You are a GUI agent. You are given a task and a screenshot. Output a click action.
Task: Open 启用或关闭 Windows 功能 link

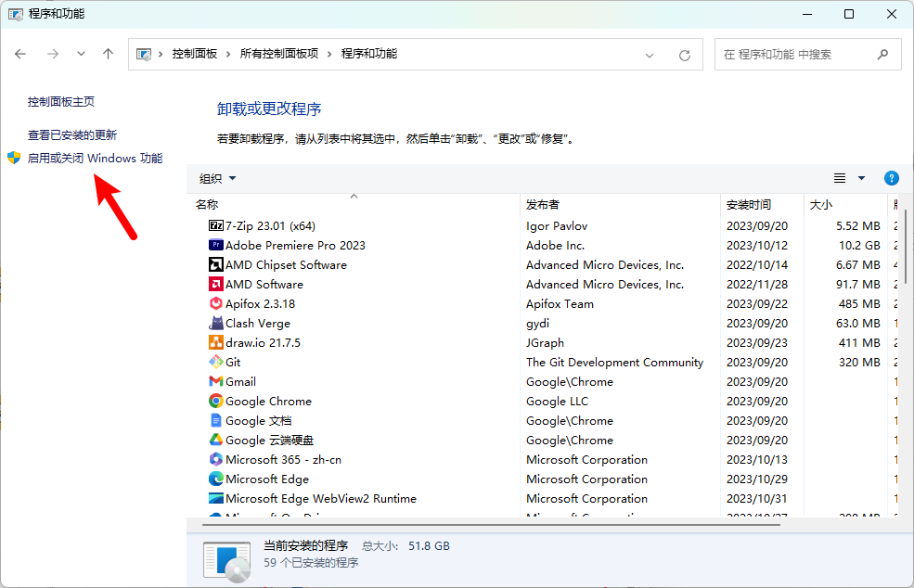coord(95,158)
